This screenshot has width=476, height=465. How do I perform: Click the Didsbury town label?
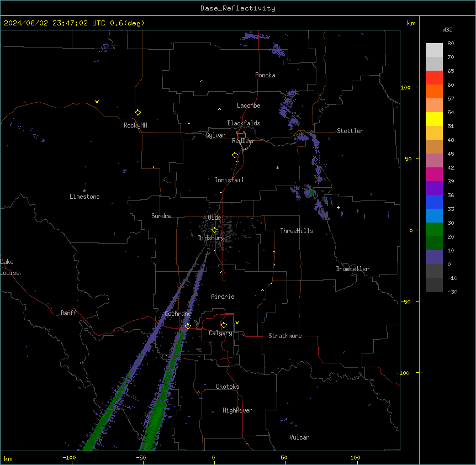211,238
